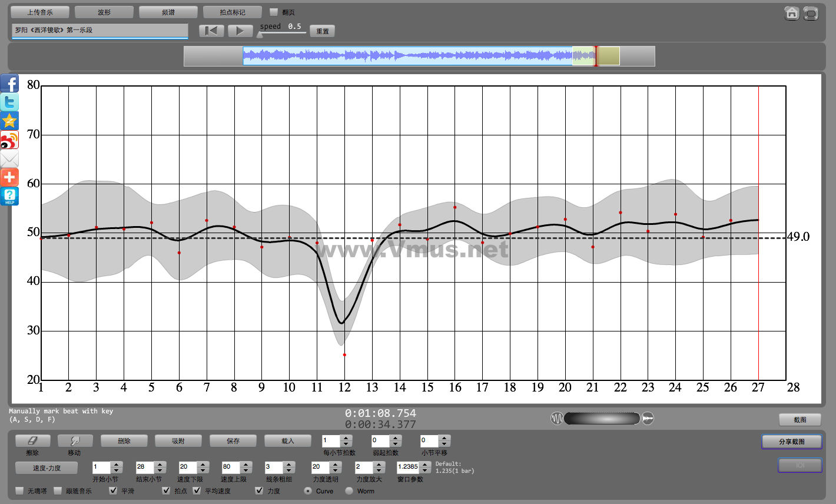Select the Worm radio button
This screenshot has height=504, width=836.
click(349, 490)
